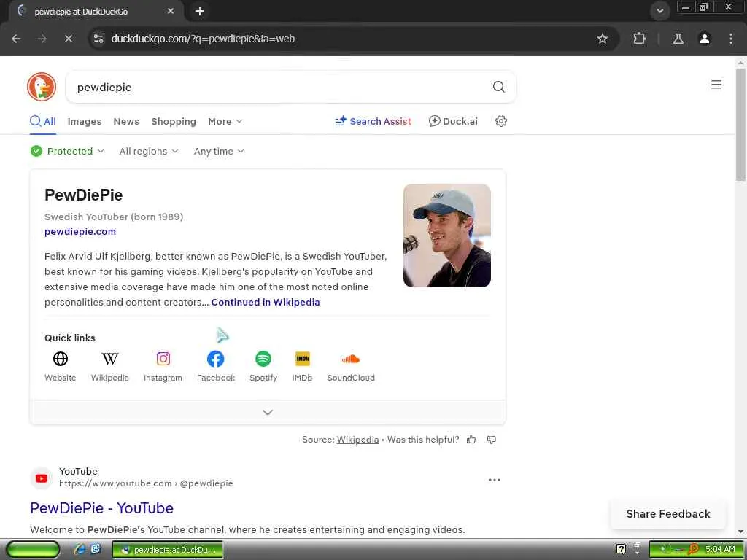The image size is (747, 560).
Task: Open the All regions dropdown
Action: pyautogui.click(x=149, y=151)
